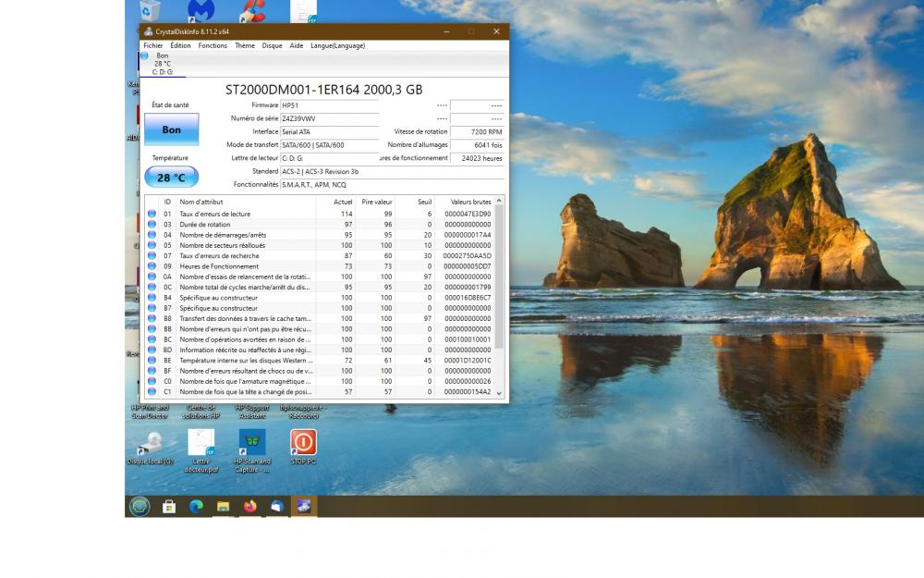Viewport: 924px width, 578px height.
Task: Click the status orb for attribute 0C
Action: pyautogui.click(x=152, y=288)
